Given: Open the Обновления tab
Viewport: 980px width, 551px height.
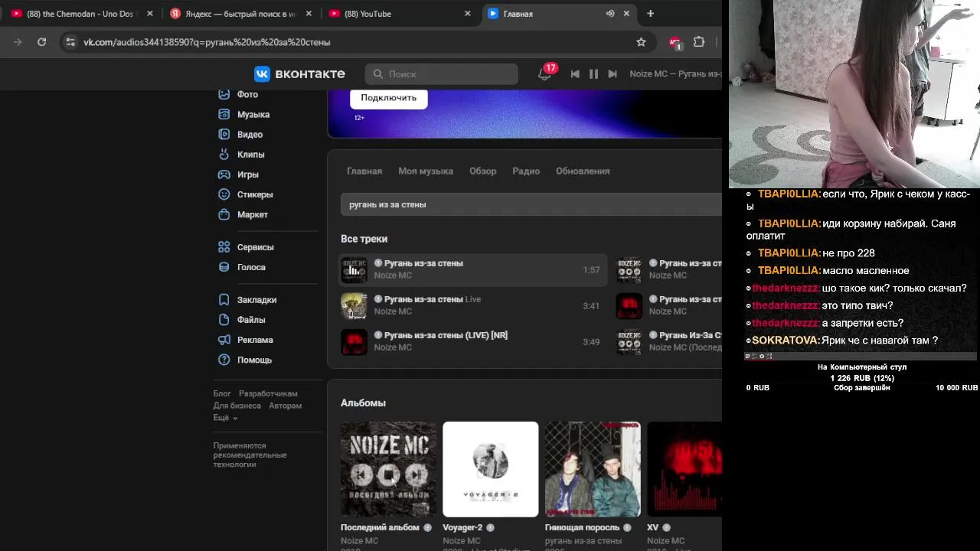Looking at the screenshot, I should point(583,171).
